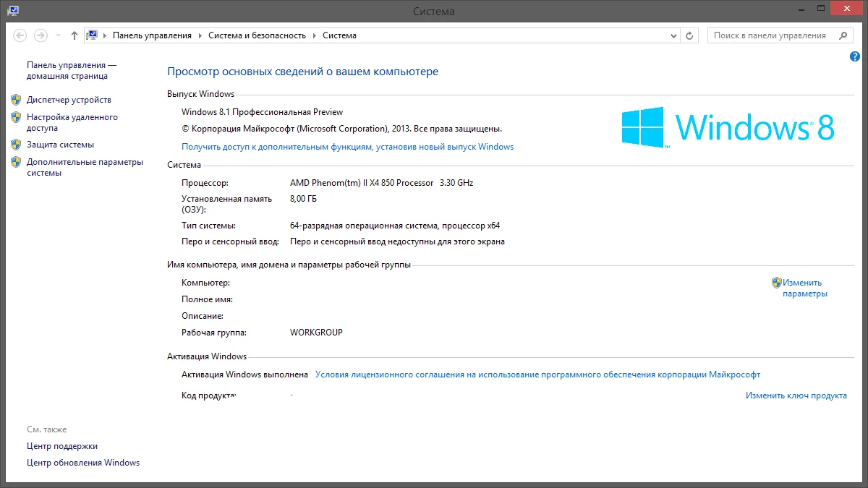
Task: Click the search magnifier icon
Action: click(843, 35)
